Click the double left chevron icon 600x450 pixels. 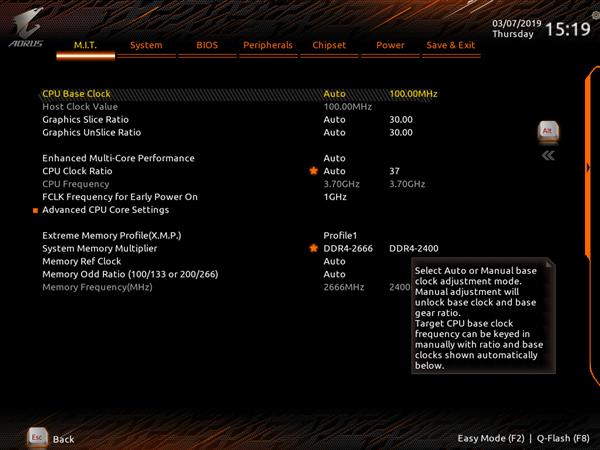pyautogui.click(x=548, y=155)
